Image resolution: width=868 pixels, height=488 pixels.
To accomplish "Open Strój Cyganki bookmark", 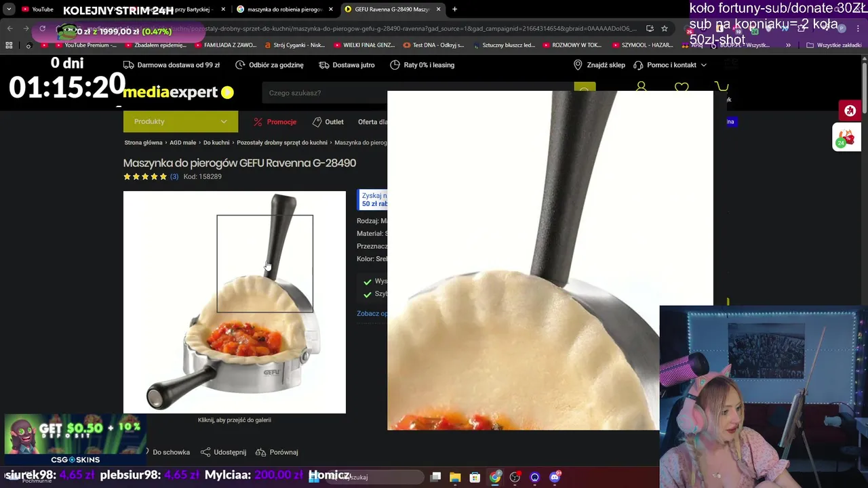I will [294, 45].
